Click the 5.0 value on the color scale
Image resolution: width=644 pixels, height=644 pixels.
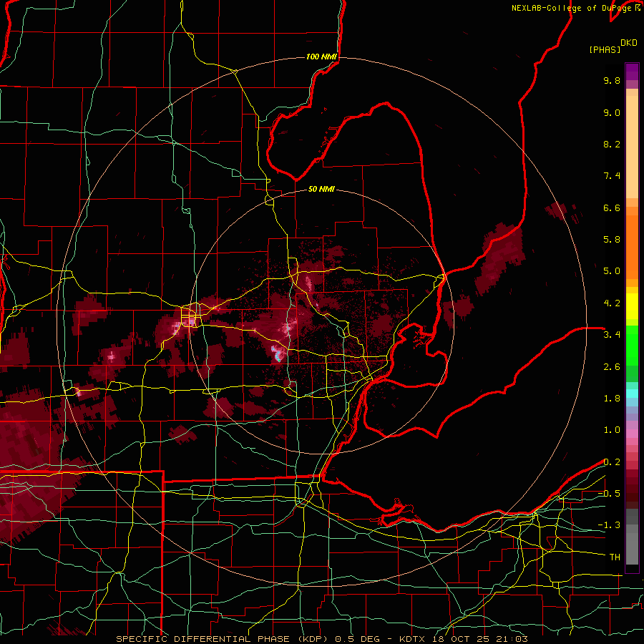pyautogui.click(x=612, y=271)
